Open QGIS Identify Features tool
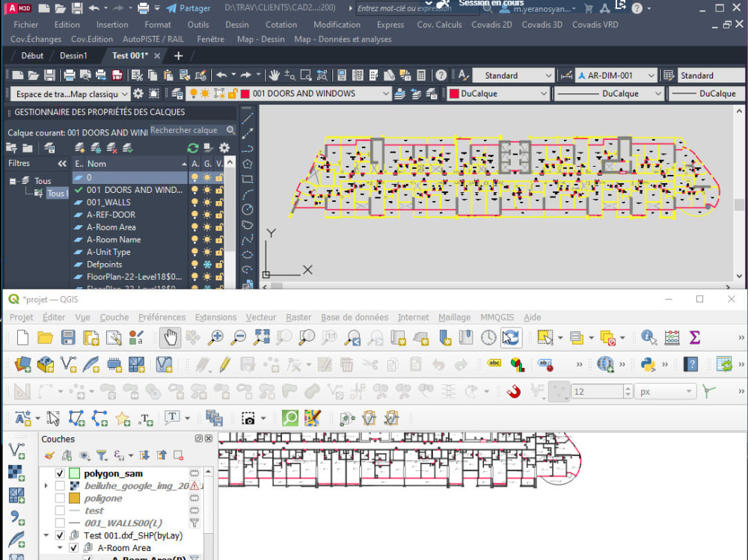Viewport: 748px width, 560px height. point(649,338)
